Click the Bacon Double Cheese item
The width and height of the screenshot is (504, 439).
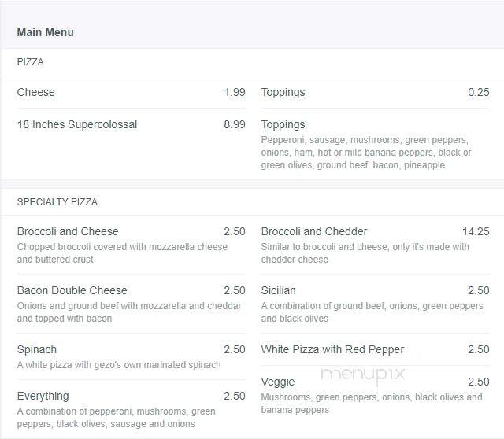[x=132, y=304]
